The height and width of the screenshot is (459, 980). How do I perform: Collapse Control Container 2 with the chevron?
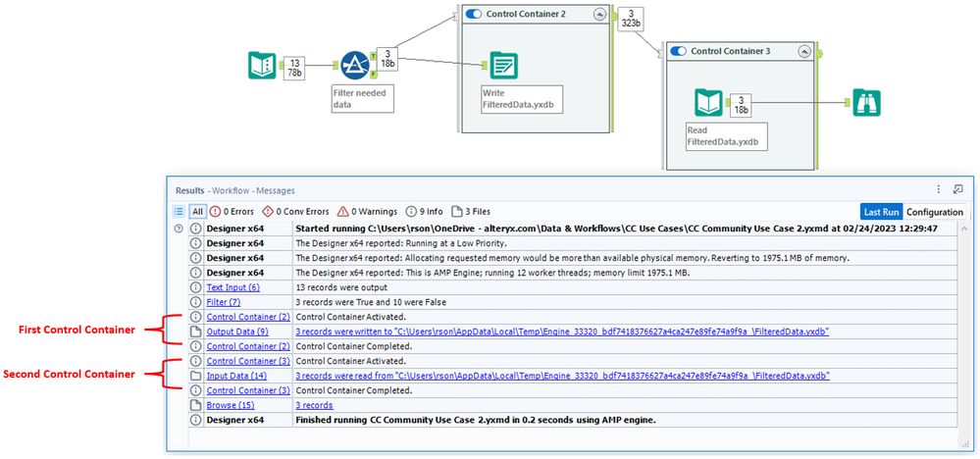(x=599, y=14)
